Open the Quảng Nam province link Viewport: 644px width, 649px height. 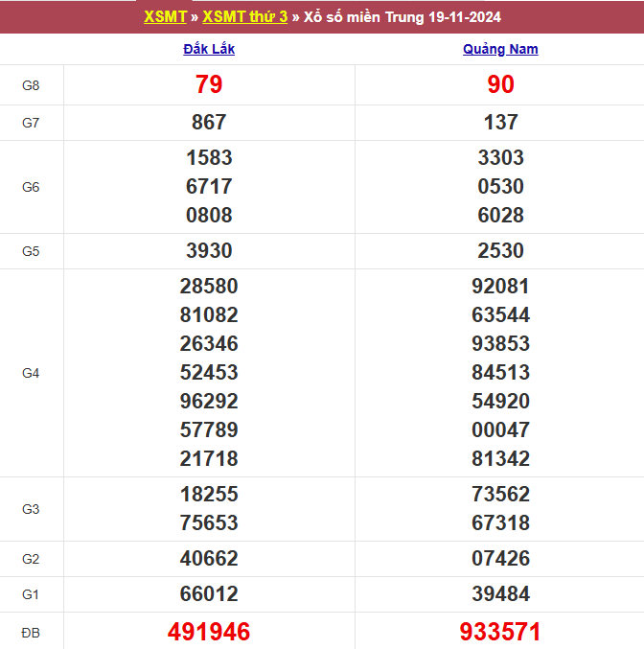click(500, 49)
